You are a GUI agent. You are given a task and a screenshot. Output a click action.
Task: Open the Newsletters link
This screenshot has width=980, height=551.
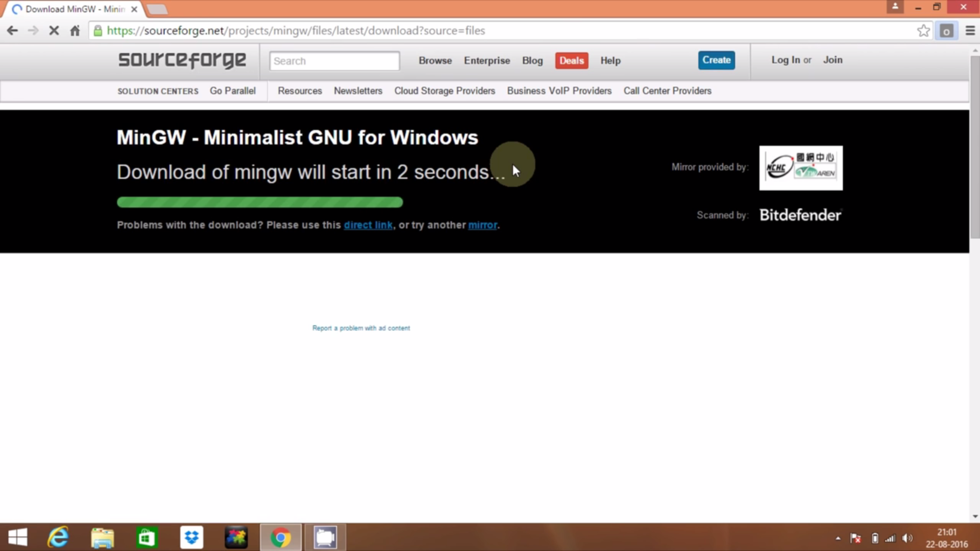[x=358, y=91]
